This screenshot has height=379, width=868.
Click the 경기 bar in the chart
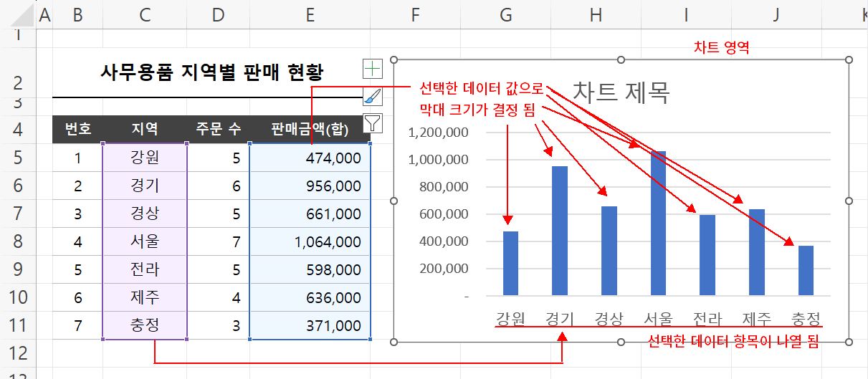click(x=560, y=231)
